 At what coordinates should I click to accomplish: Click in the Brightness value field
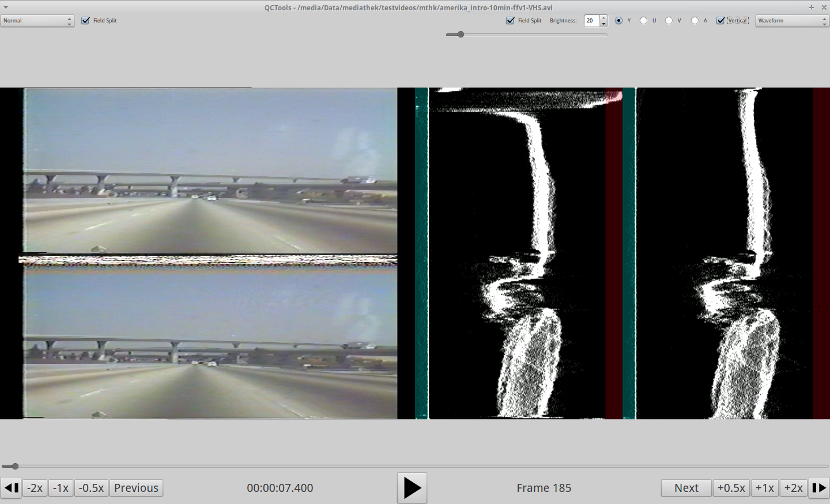[591, 21]
